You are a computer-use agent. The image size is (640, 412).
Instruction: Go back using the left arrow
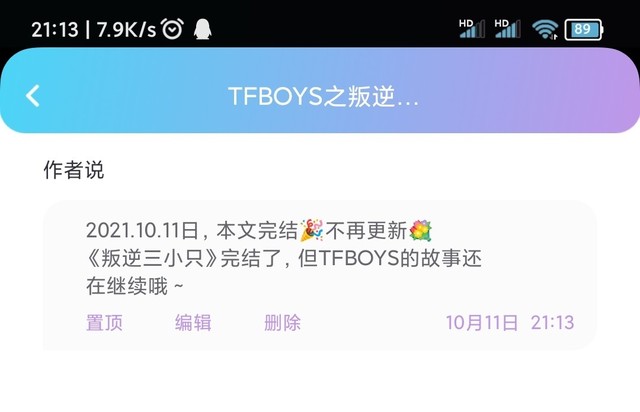point(33,96)
